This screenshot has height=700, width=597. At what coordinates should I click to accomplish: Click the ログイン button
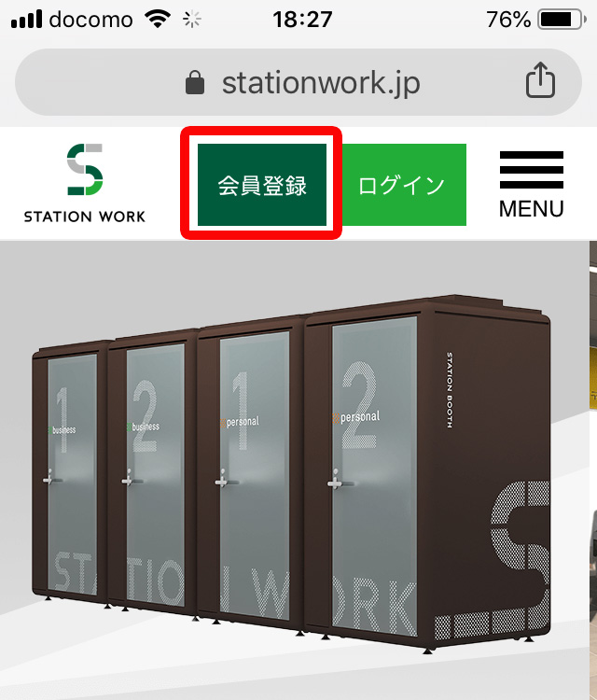[401, 185]
